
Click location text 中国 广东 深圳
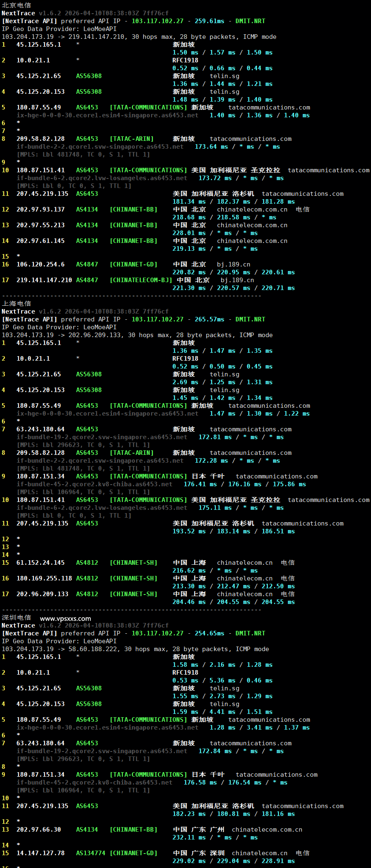click(x=199, y=853)
